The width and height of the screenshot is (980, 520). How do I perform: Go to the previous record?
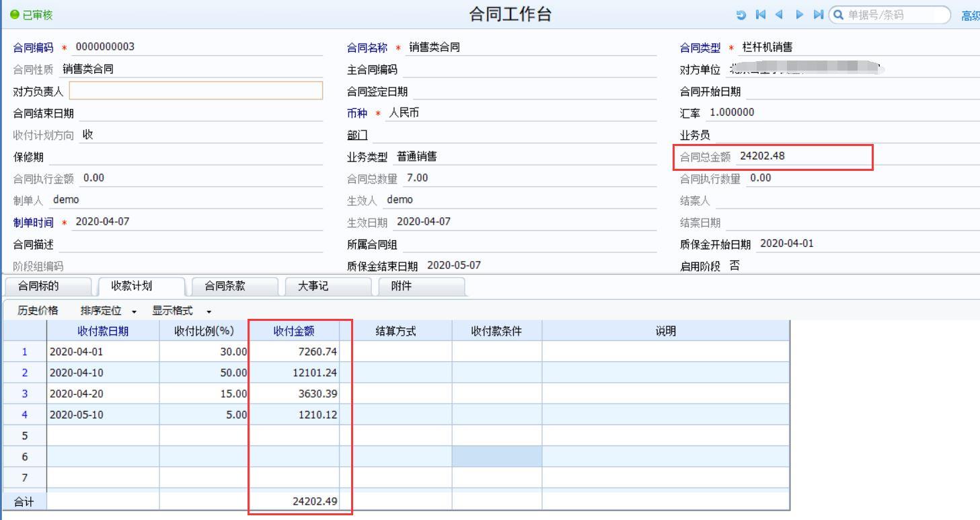click(779, 15)
